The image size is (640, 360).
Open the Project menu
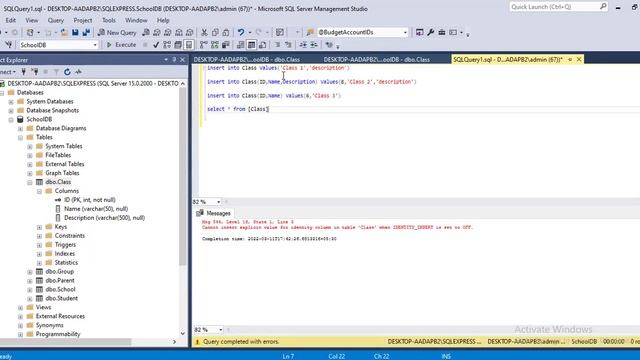click(82, 20)
